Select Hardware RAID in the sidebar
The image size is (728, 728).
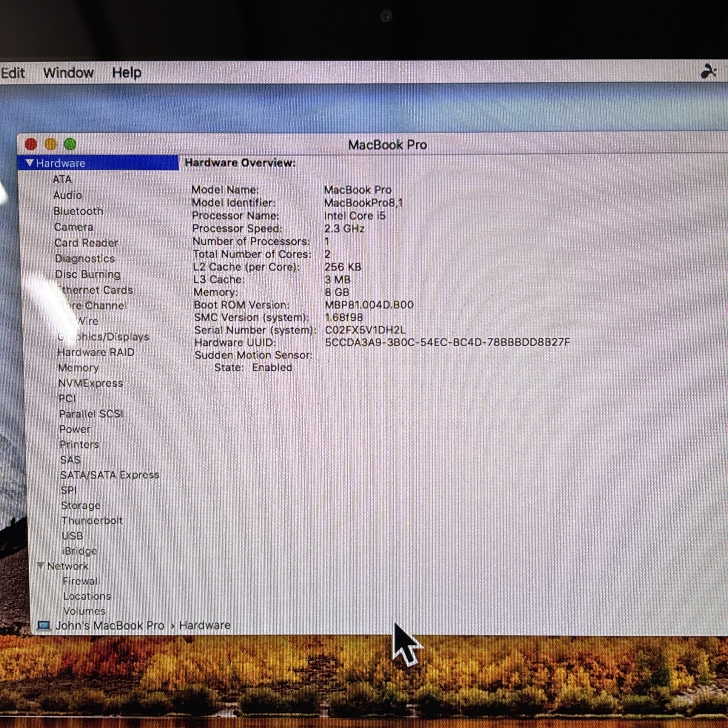click(x=96, y=352)
